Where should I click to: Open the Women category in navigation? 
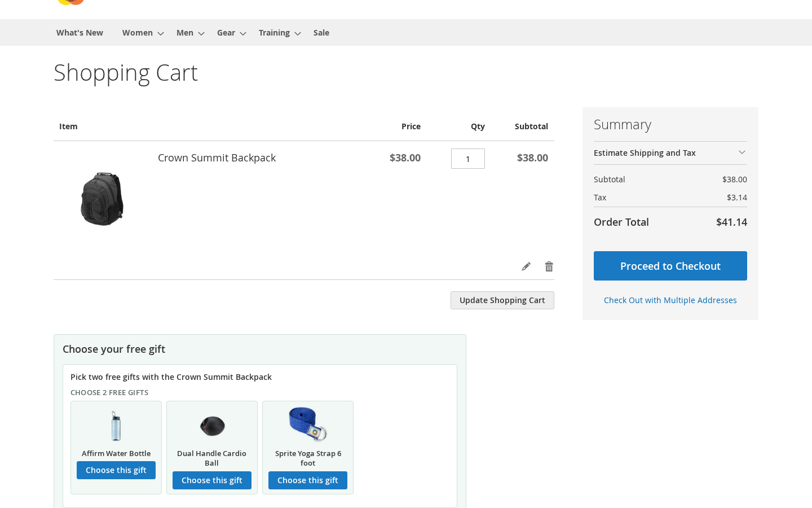[138, 33]
